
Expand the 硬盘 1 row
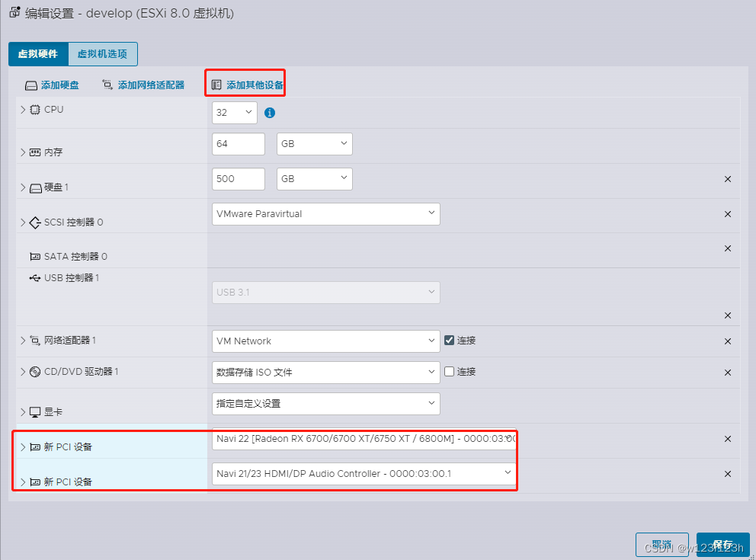pos(23,187)
